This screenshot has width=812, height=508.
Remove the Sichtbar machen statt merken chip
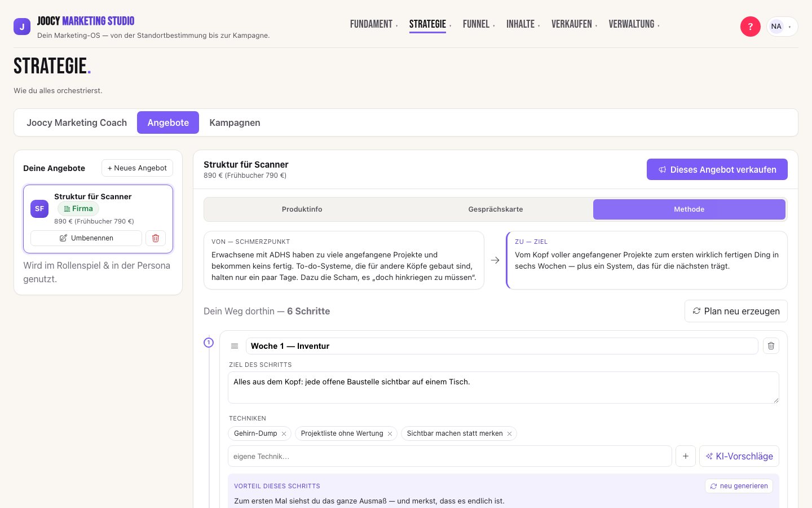point(509,433)
